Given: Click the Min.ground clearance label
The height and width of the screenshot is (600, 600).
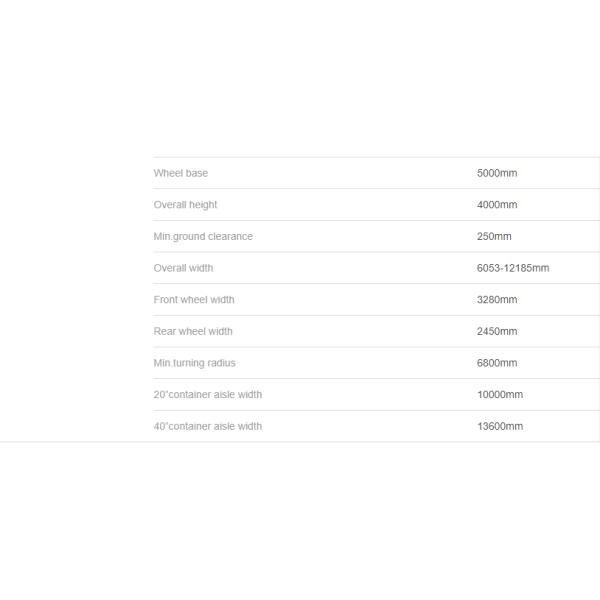Looking at the screenshot, I should click(203, 237).
